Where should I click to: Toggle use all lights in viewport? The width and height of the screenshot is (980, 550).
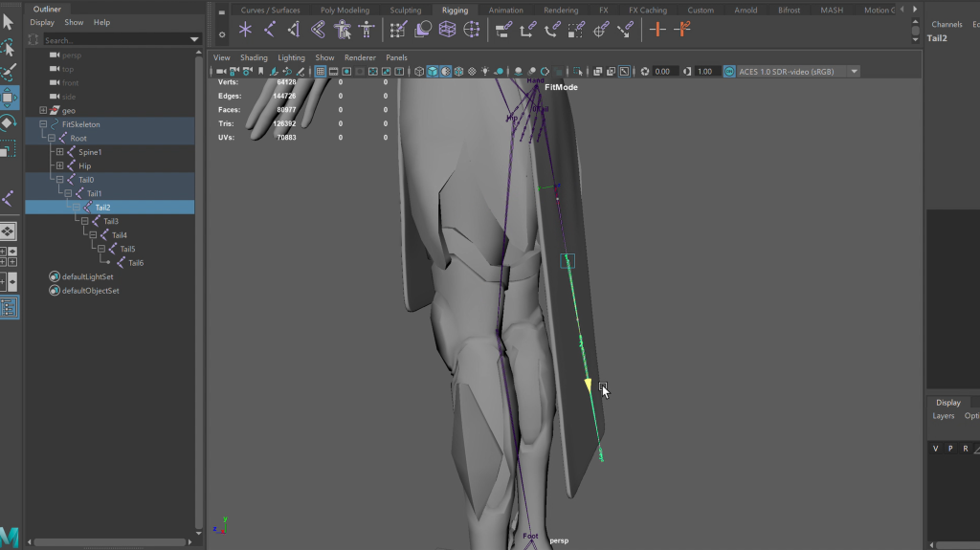[x=485, y=71]
